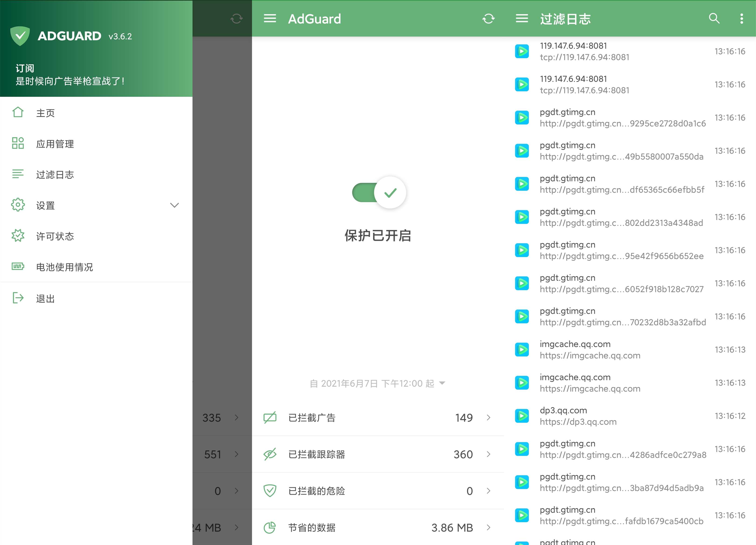Open the 主页 home menu item
756x545 pixels.
[x=96, y=113]
